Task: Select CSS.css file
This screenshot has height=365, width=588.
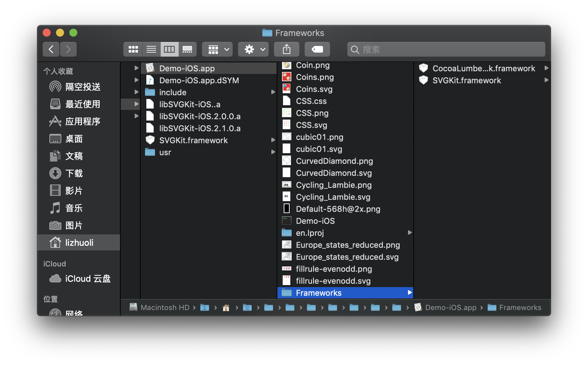Action: pos(345,101)
